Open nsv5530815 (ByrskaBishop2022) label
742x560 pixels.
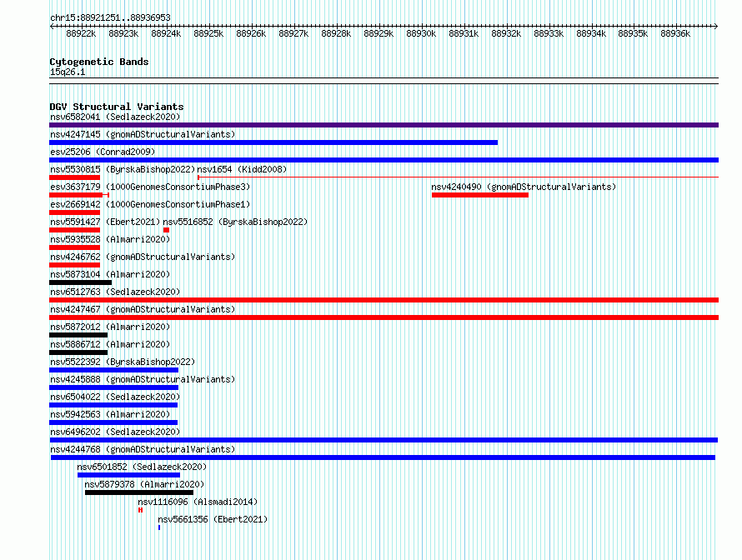point(123,169)
